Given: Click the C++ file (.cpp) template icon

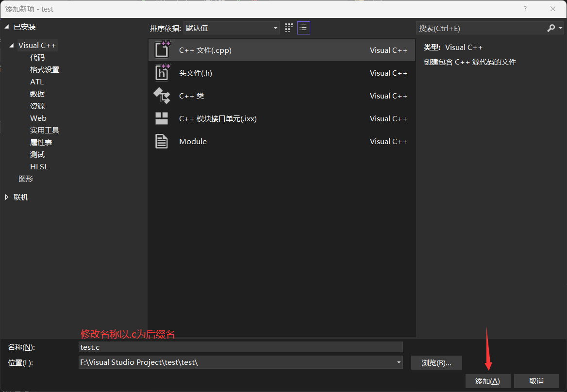Looking at the screenshot, I should [162, 50].
